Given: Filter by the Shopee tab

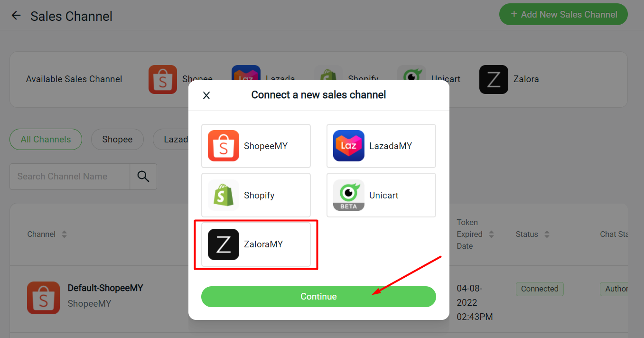Looking at the screenshot, I should pos(117,139).
